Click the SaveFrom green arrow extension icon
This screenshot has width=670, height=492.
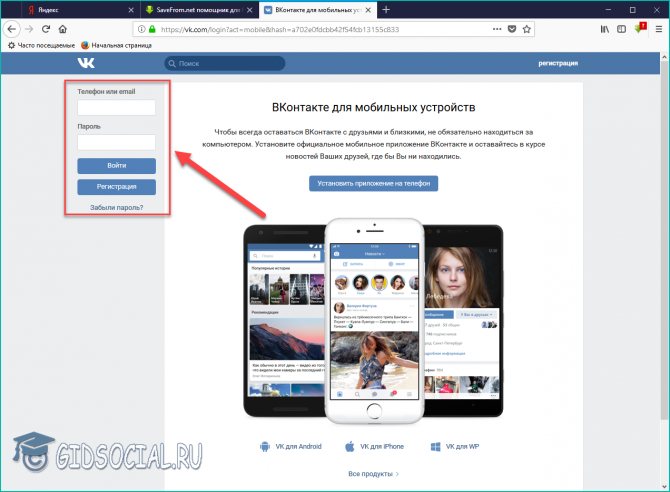pos(640,28)
